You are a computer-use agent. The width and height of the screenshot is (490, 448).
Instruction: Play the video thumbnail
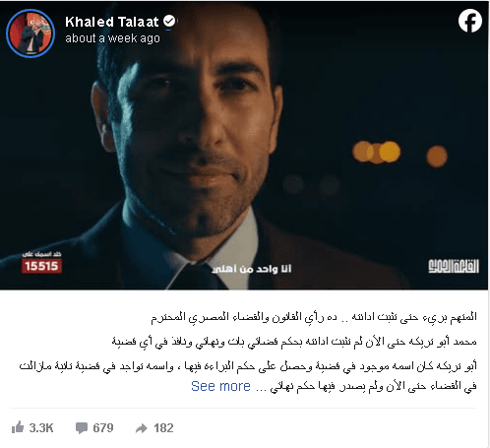[x=244, y=145]
